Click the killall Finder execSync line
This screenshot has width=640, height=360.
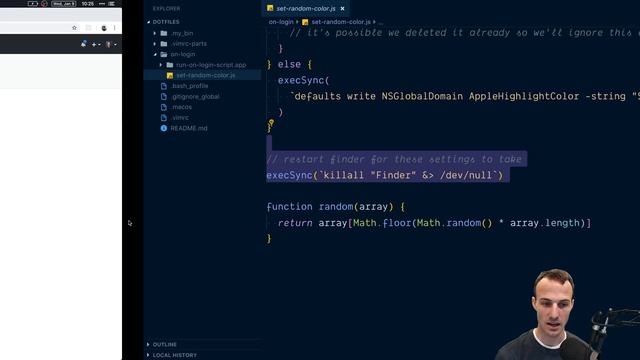point(384,176)
